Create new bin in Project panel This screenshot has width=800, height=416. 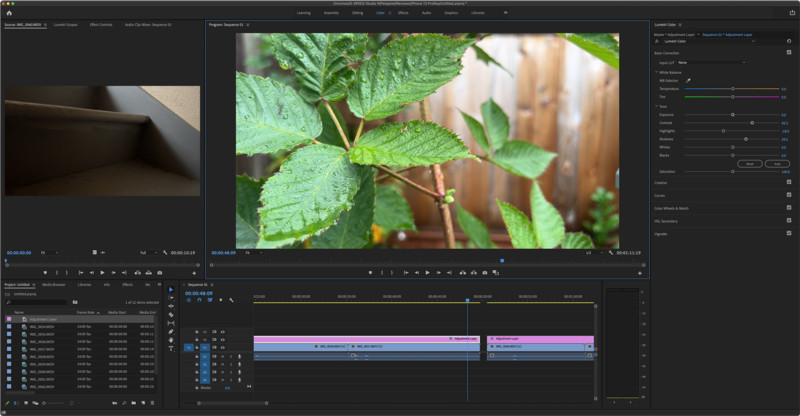pyautogui.click(x=134, y=403)
